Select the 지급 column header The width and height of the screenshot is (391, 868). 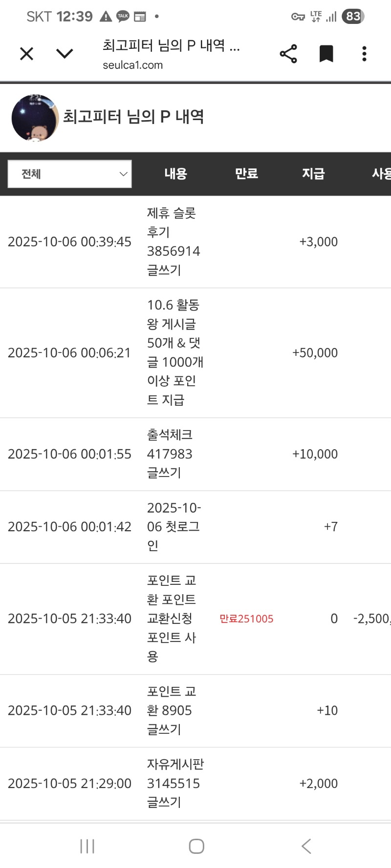coord(313,174)
